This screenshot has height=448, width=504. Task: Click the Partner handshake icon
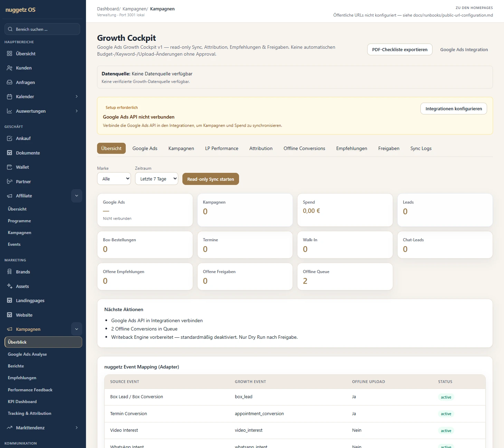tap(10, 181)
